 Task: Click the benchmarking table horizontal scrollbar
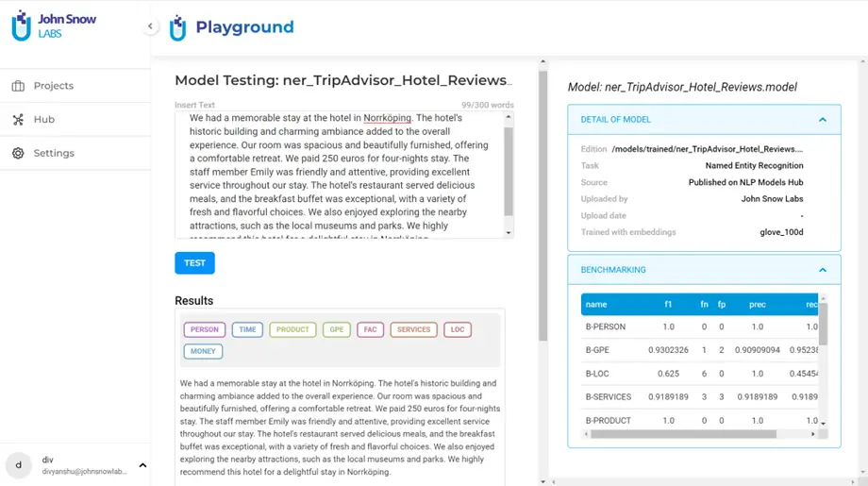pos(679,434)
